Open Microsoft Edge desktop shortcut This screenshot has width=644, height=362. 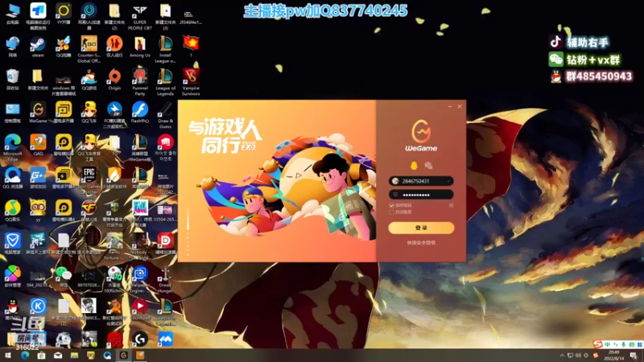12,148
